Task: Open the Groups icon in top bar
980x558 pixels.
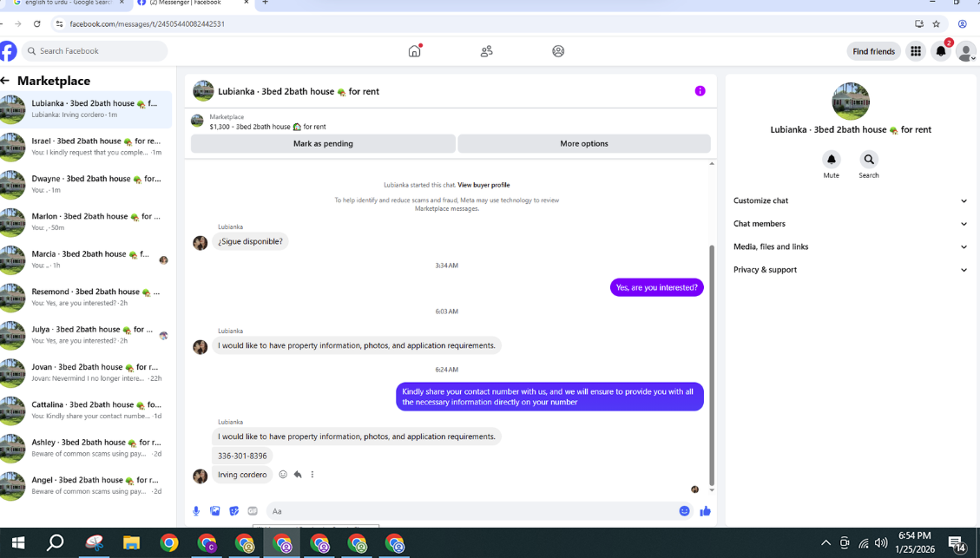Action: [x=558, y=51]
